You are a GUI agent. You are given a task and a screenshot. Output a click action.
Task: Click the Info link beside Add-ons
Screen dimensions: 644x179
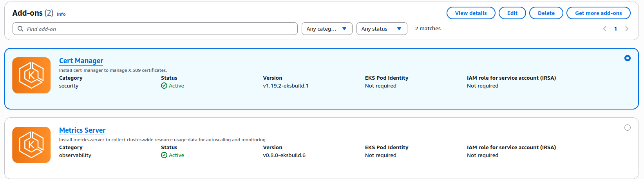pyautogui.click(x=61, y=14)
